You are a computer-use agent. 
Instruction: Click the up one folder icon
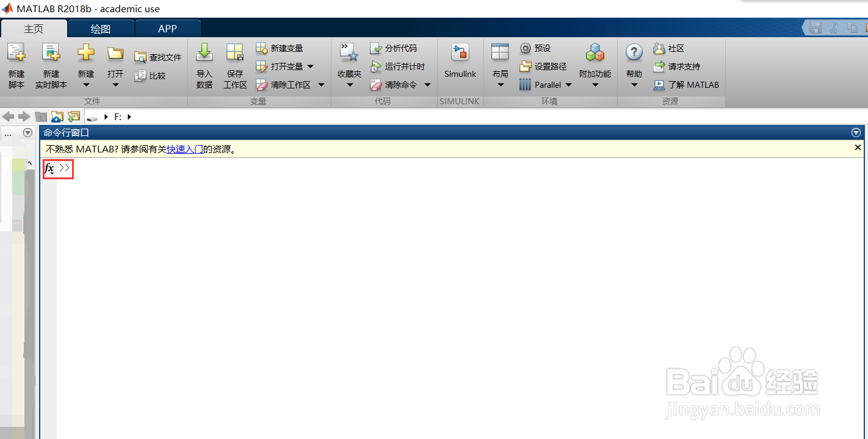41,116
